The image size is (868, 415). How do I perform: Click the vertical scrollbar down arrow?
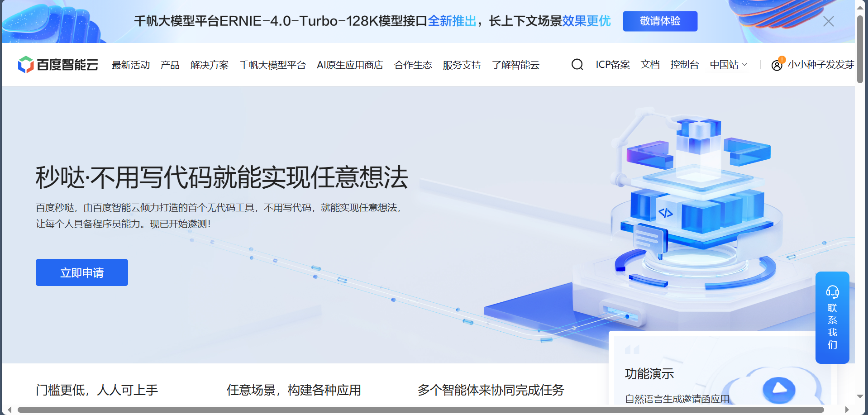click(860, 396)
